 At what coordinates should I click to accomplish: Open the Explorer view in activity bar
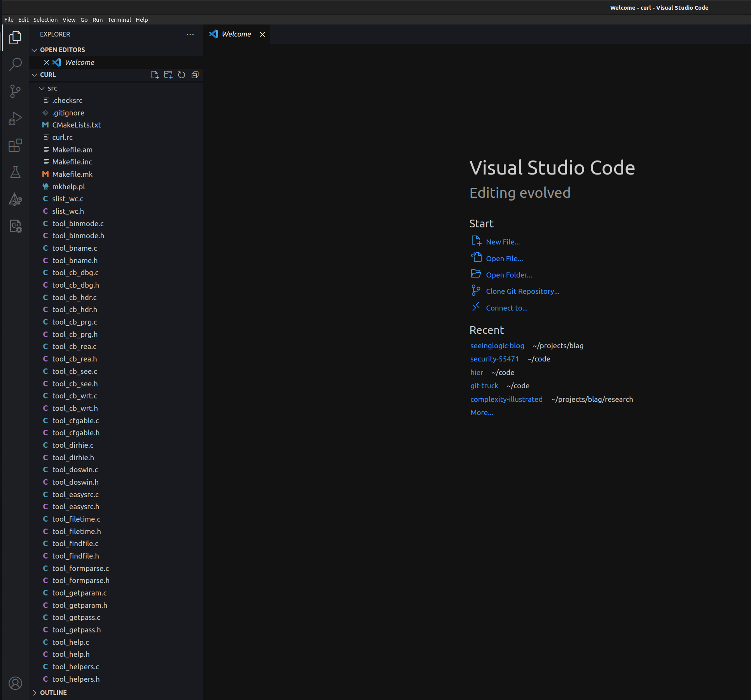coord(15,37)
